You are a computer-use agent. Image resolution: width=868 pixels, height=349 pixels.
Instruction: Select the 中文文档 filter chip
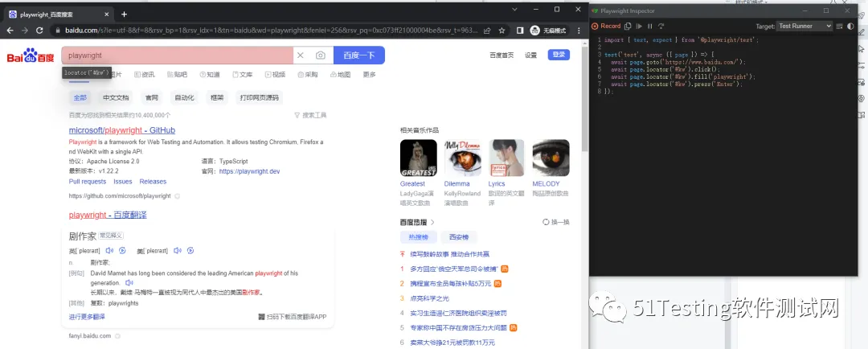pos(116,97)
